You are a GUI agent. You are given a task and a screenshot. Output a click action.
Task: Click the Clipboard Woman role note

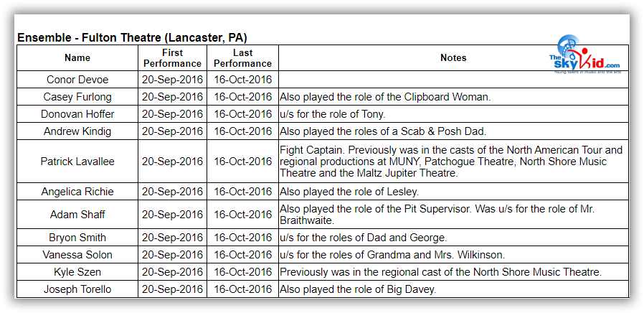tap(385, 97)
